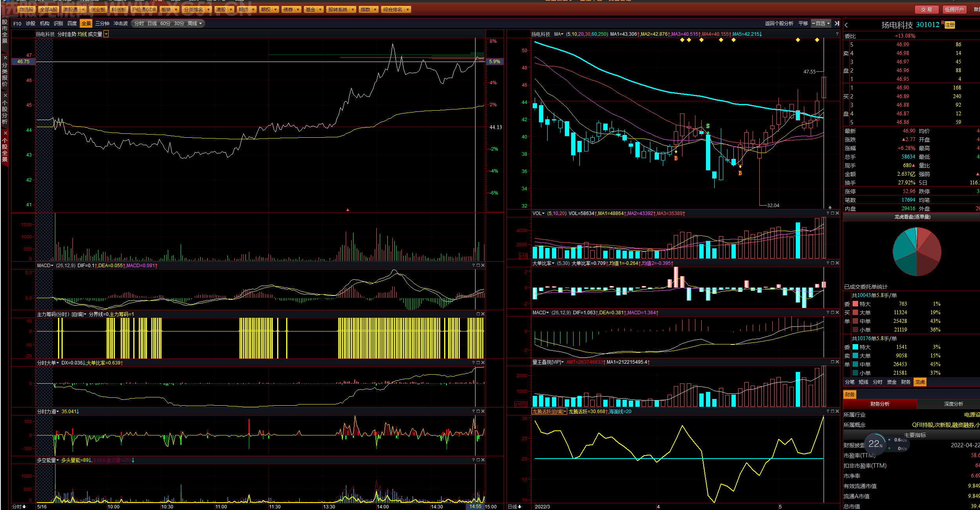Open help for the MA candlestick panel
Image resolution: width=980 pixels, height=510 pixels.
pos(837,34)
